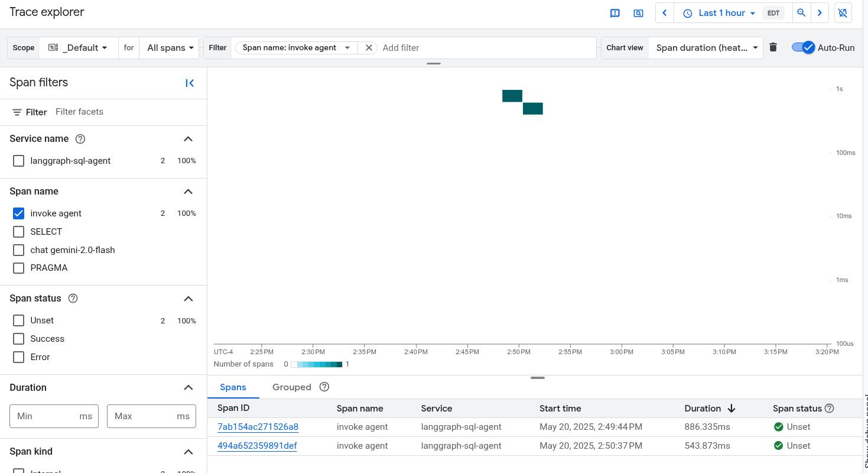
Task: Collapse the Span filters panel
Action: (x=190, y=83)
